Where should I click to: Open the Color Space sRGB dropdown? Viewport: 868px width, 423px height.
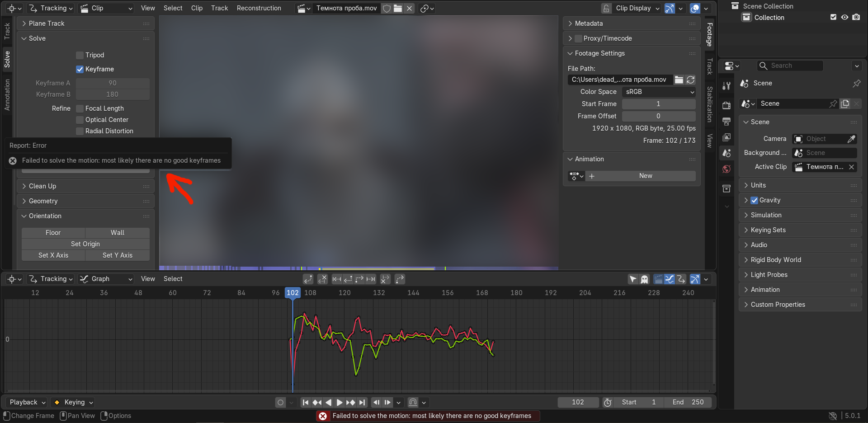pos(659,92)
